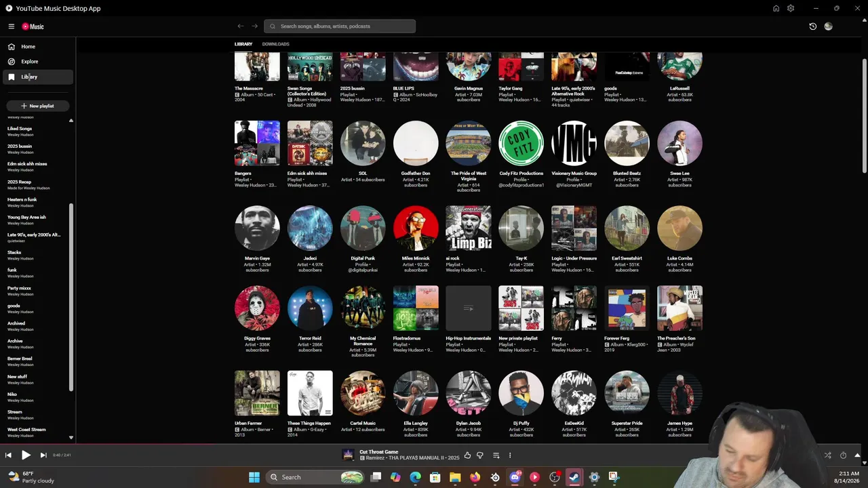Open the taskbar weather widget

[31, 477]
